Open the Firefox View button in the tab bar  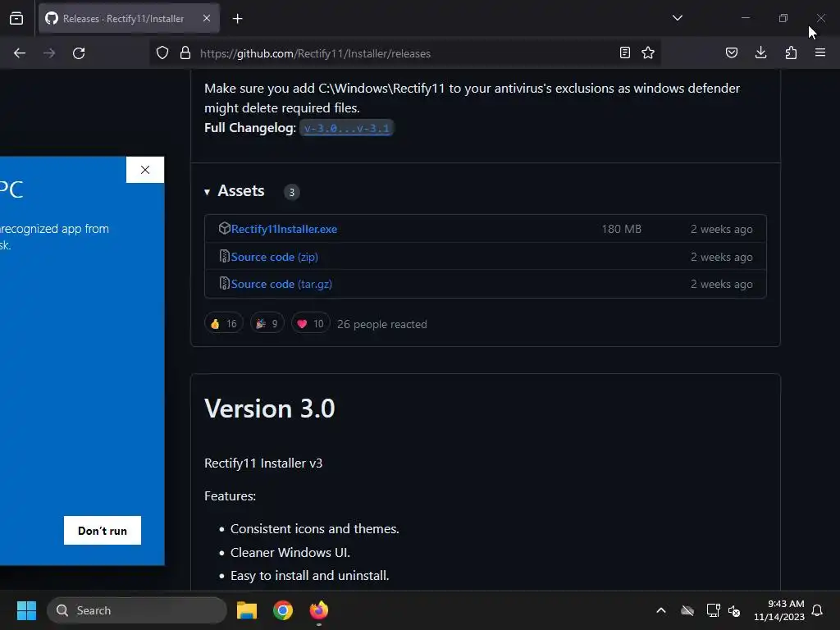click(x=16, y=19)
